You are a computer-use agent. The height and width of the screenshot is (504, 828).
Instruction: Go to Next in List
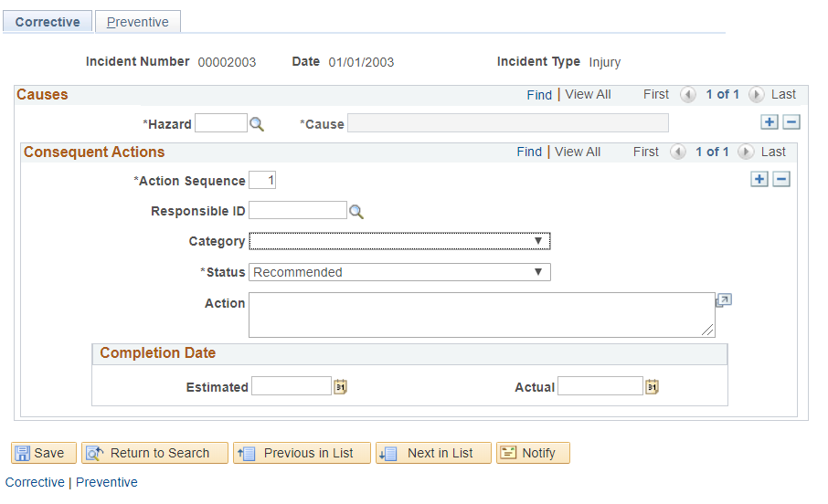click(433, 453)
